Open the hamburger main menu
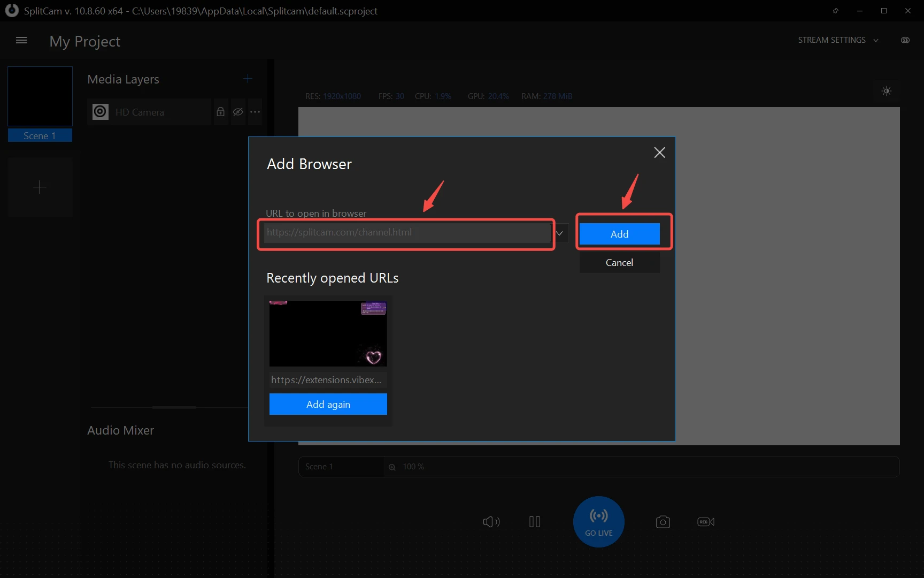The width and height of the screenshot is (924, 578). click(x=21, y=41)
